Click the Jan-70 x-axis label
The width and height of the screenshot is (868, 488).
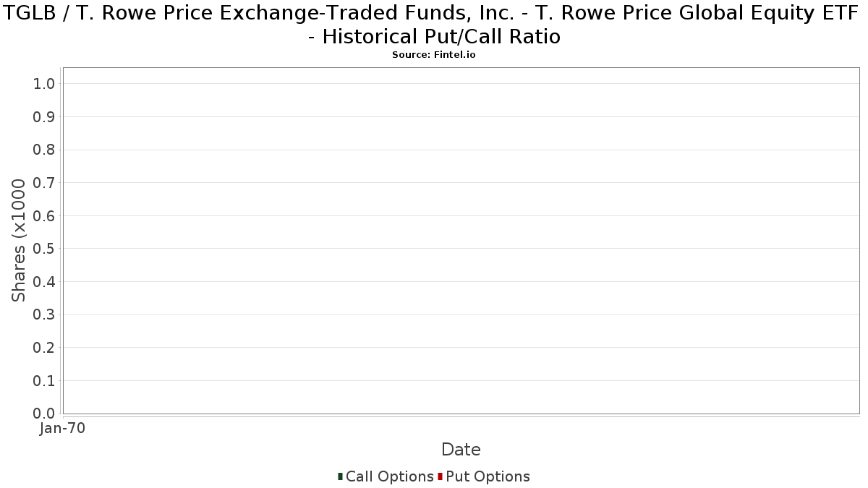[62, 429]
